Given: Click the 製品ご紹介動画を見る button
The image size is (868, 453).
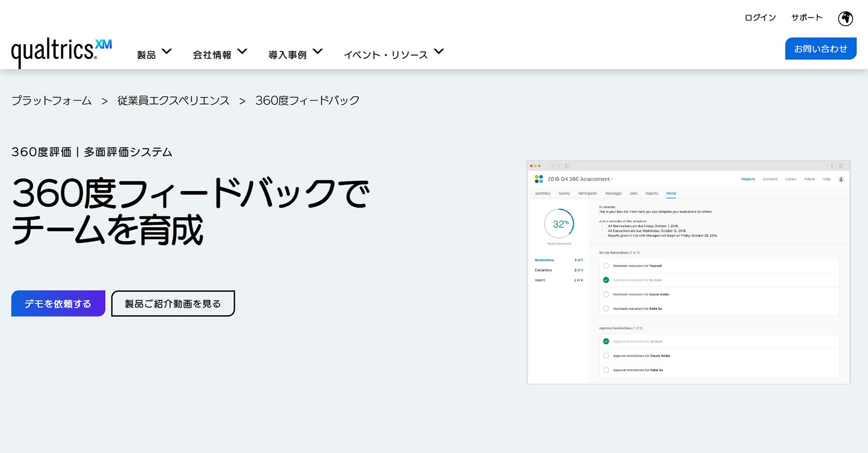Looking at the screenshot, I should coord(173,304).
